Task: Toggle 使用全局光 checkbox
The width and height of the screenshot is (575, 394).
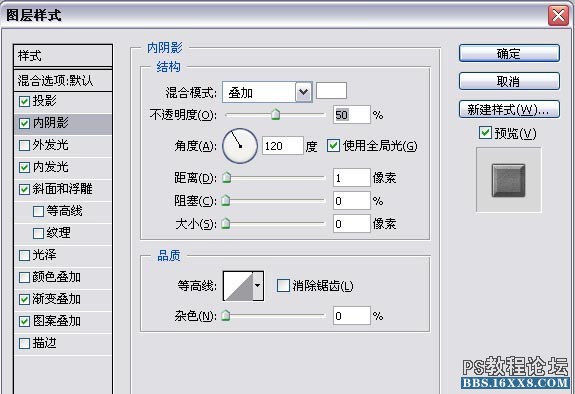Action: pos(333,145)
